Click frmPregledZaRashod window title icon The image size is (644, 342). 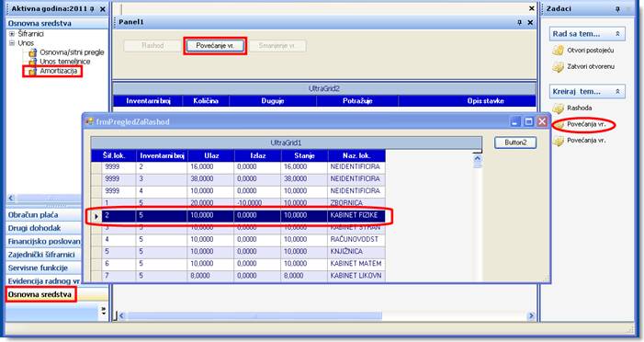pyautogui.click(x=89, y=121)
